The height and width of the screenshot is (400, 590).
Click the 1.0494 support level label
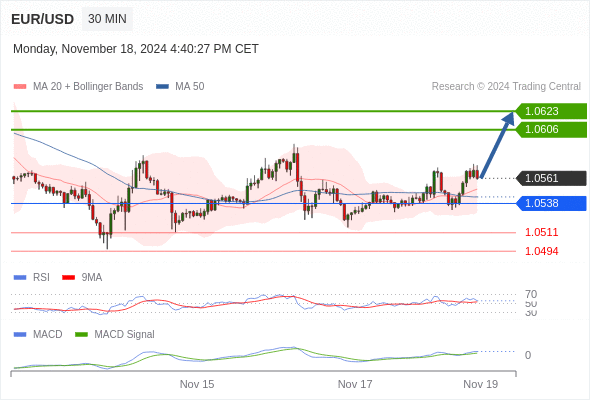coord(541,251)
